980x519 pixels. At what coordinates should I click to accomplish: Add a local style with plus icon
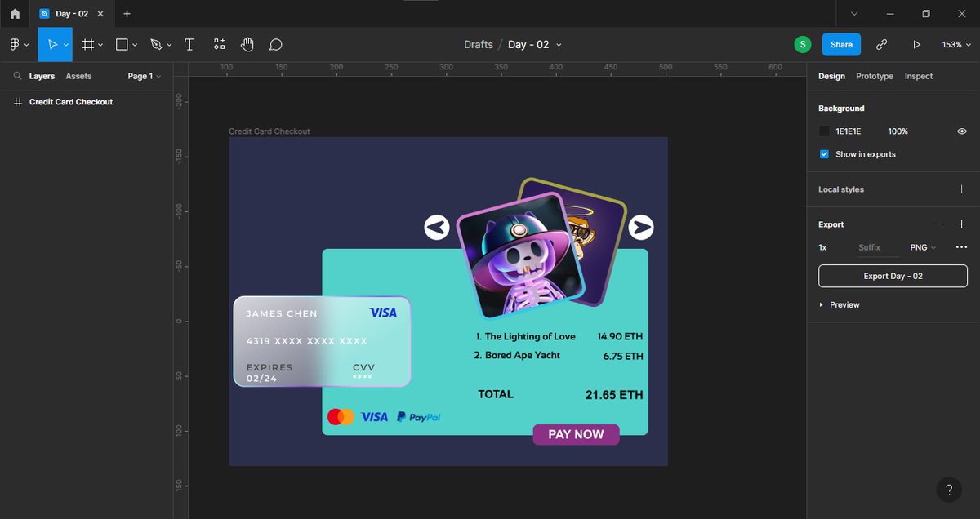click(x=961, y=189)
